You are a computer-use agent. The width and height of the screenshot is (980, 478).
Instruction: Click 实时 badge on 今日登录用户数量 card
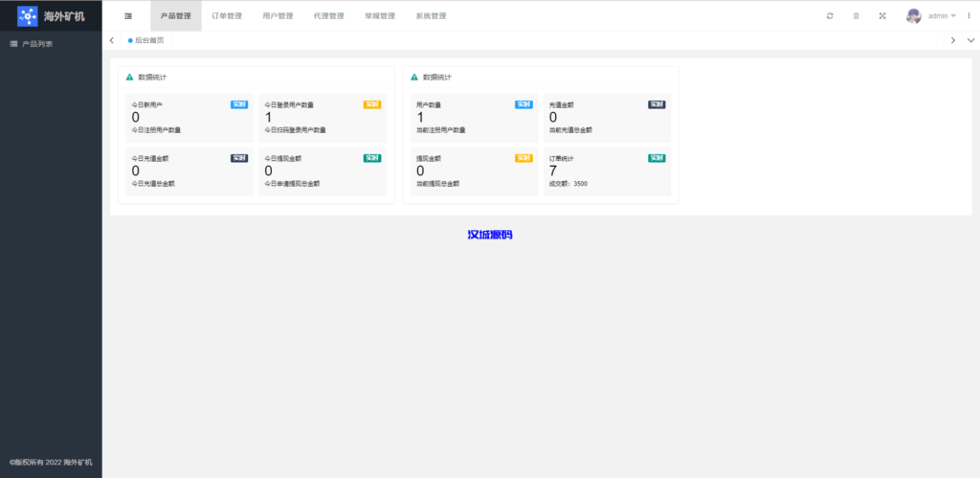[372, 104]
